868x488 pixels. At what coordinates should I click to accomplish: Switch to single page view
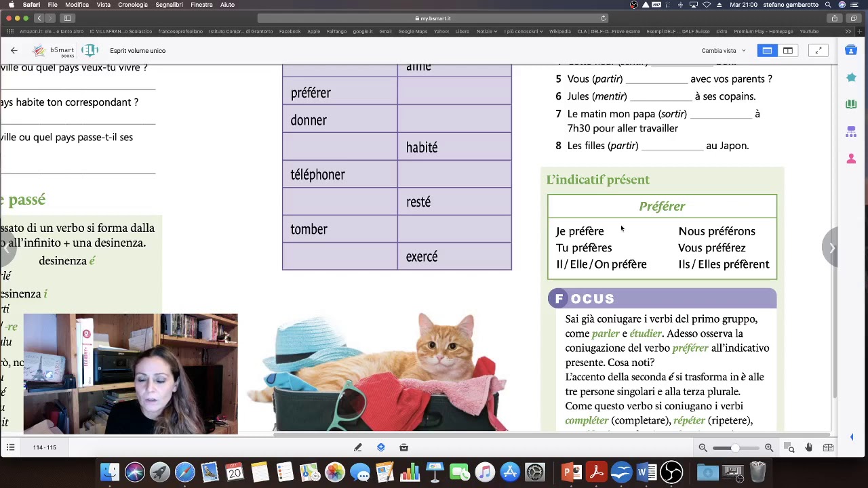[x=767, y=50]
